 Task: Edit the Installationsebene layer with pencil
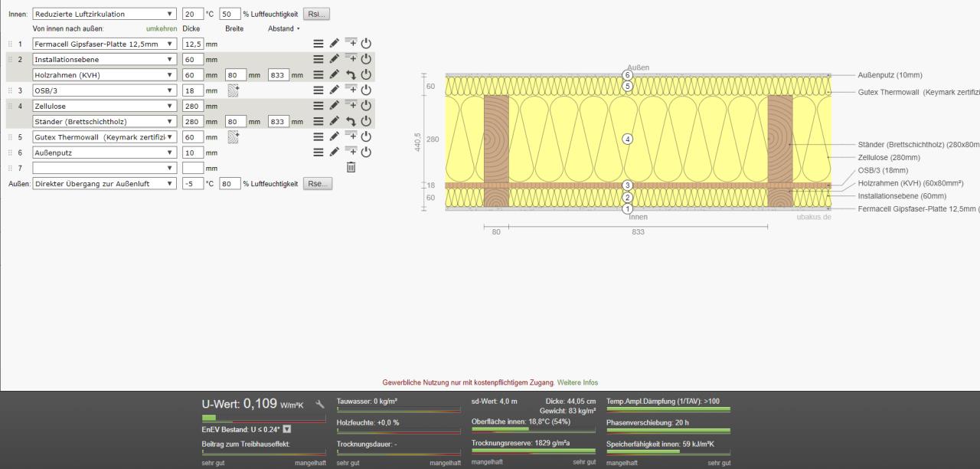[x=335, y=60]
